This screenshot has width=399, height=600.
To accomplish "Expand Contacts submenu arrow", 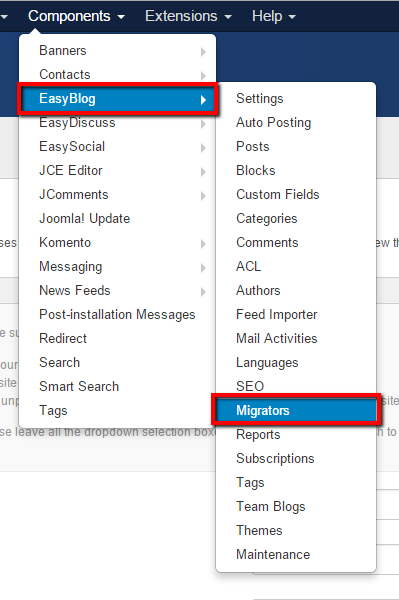I will point(203,76).
